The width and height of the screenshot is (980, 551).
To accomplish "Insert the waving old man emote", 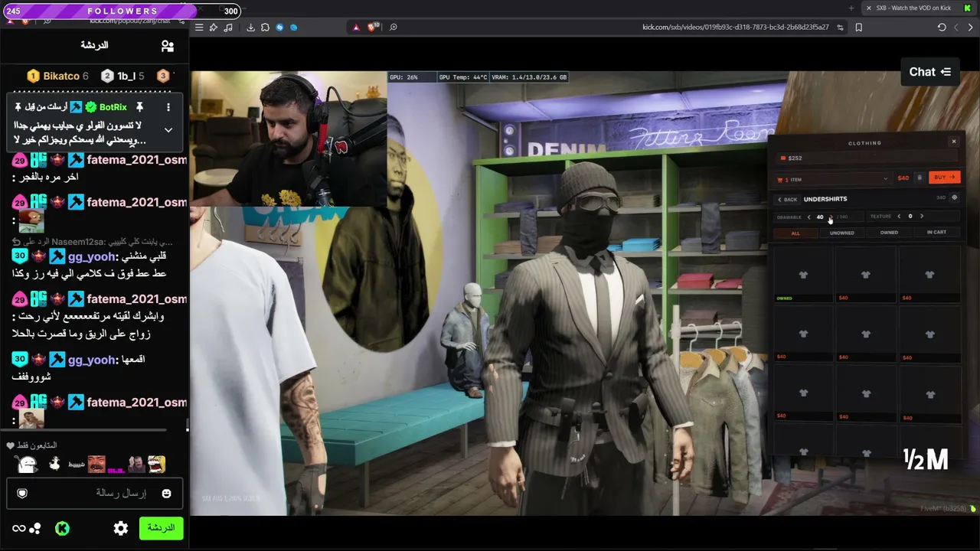I will (136, 465).
